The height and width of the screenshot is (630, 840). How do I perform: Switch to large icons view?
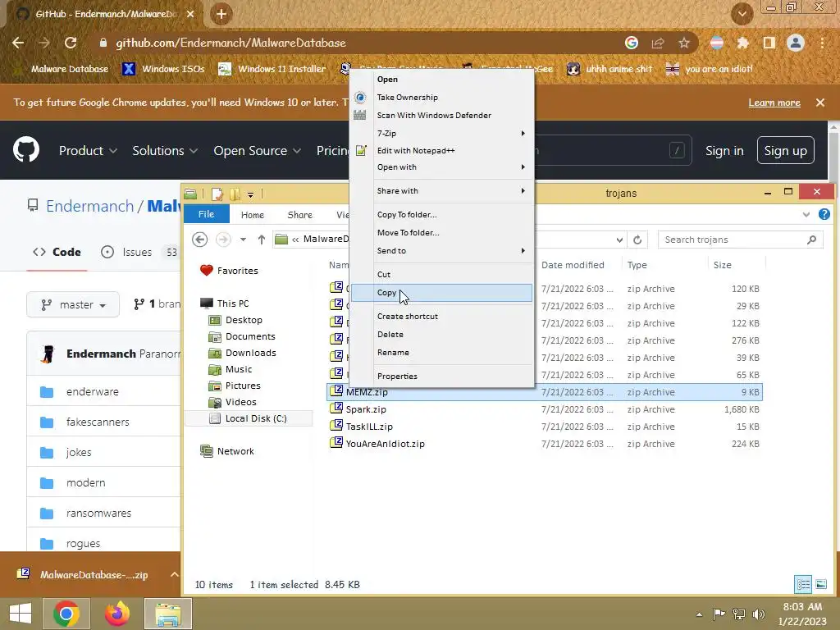click(x=821, y=584)
